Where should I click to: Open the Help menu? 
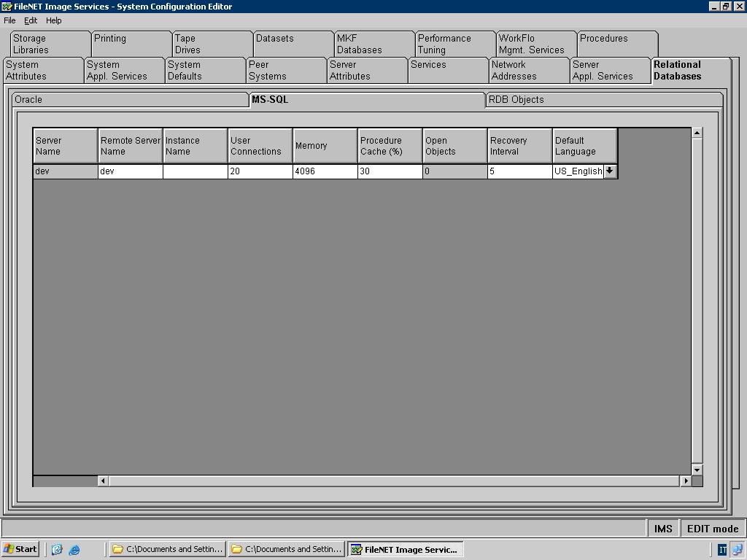tap(54, 20)
